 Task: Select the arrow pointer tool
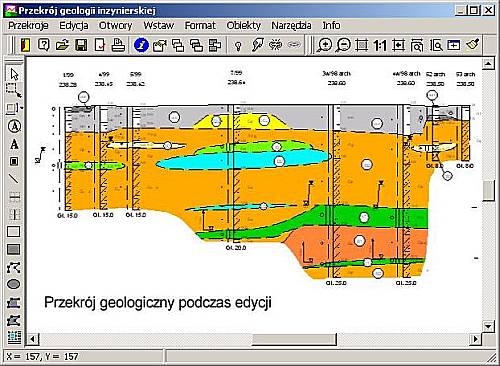14,74
